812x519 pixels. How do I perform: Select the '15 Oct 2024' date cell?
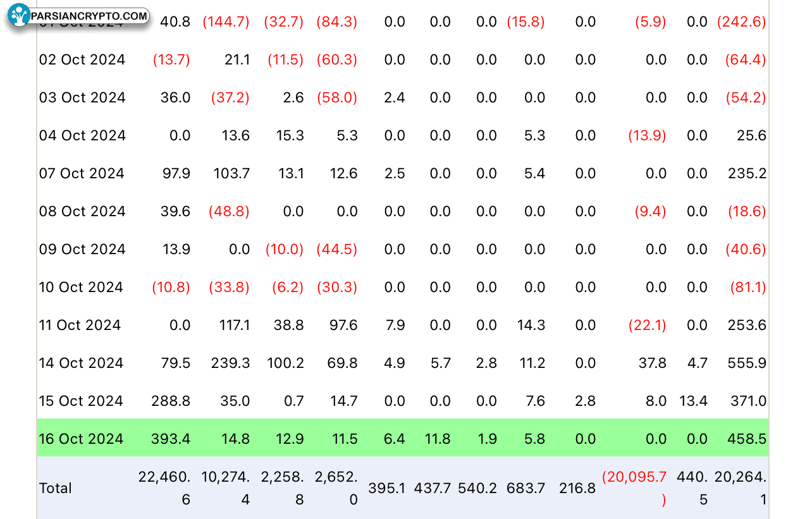[81, 401]
